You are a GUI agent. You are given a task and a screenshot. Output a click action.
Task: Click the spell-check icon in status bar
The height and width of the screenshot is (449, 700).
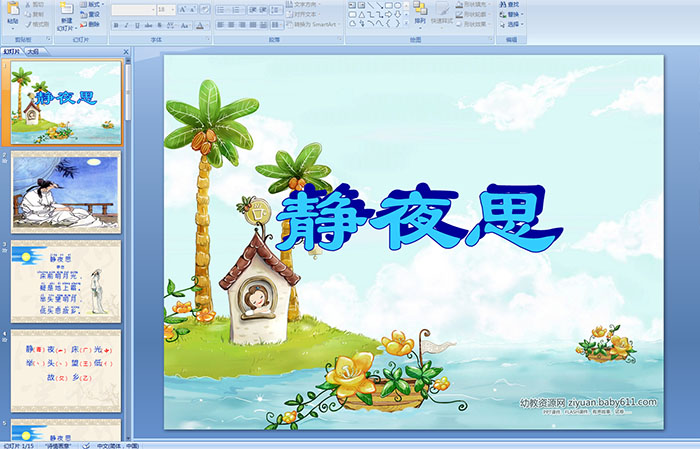(86, 445)
